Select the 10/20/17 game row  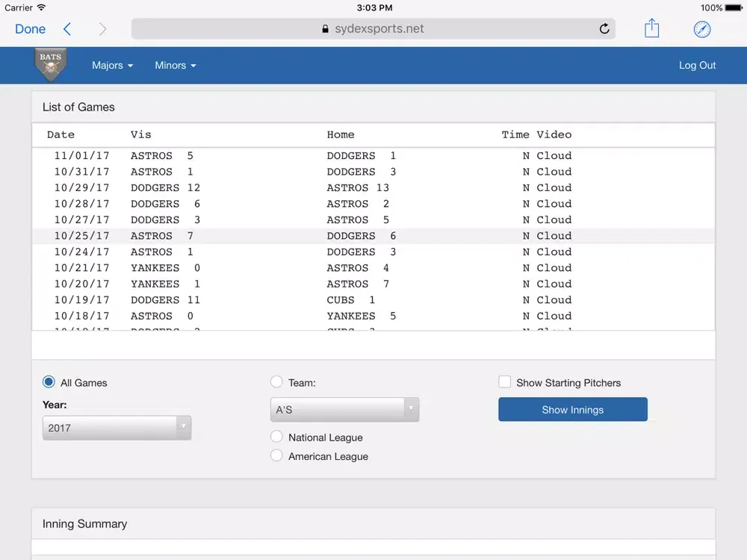tap(373, 284)
